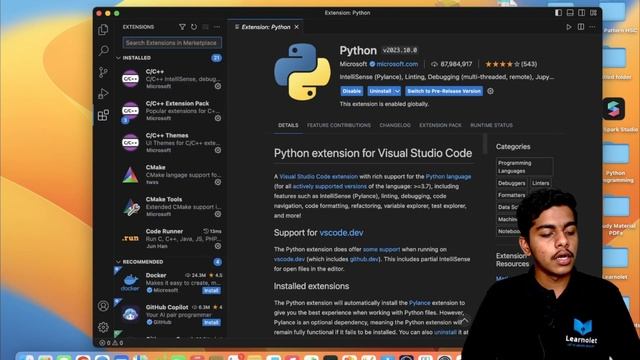640x360 pixels.
Task: Follow the Python language link
Action: (448, 177)
